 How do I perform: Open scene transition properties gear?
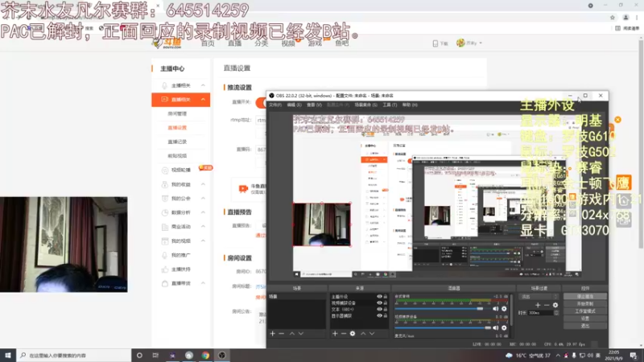555,305
